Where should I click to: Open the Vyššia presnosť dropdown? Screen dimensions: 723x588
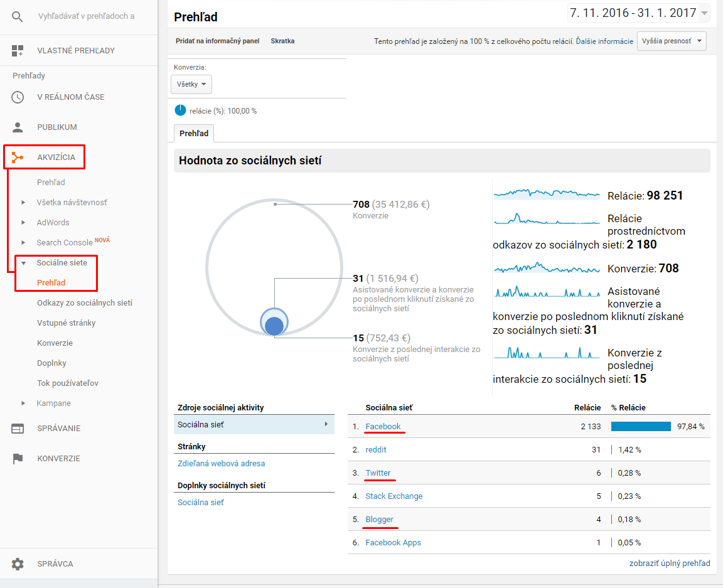[x=672, y=41]
